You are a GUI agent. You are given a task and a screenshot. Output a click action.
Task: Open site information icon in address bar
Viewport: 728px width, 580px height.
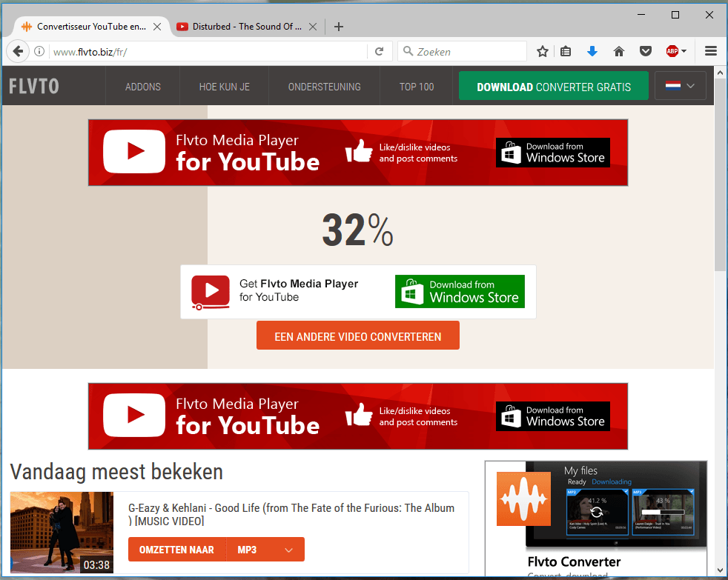point(39,52)
